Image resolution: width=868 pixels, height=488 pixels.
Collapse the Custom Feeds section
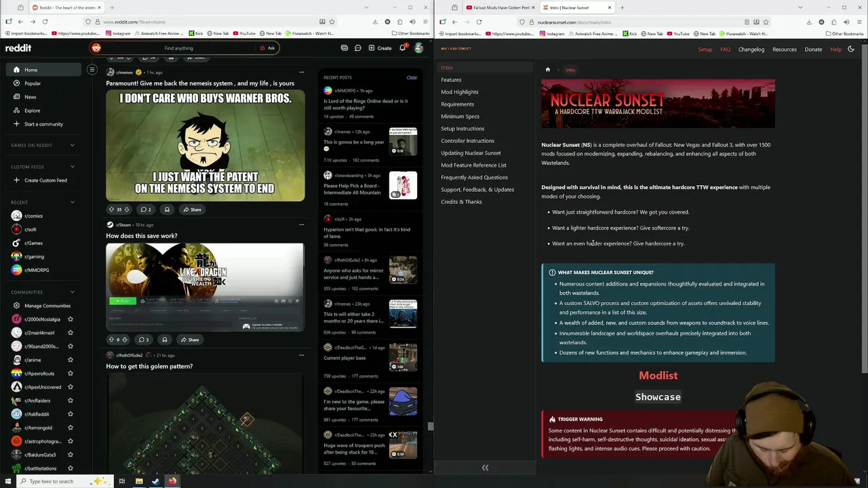[x=73, y=167]
